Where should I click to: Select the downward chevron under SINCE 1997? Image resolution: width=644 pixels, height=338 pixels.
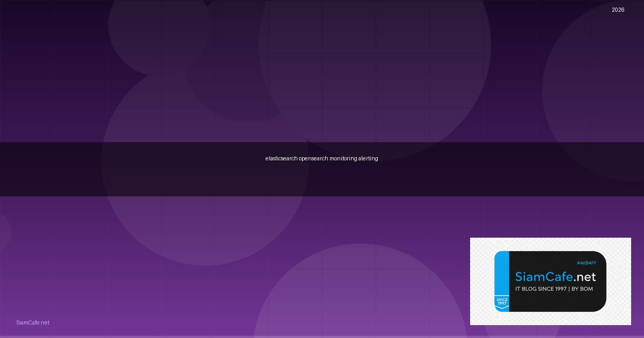(501, 307)
